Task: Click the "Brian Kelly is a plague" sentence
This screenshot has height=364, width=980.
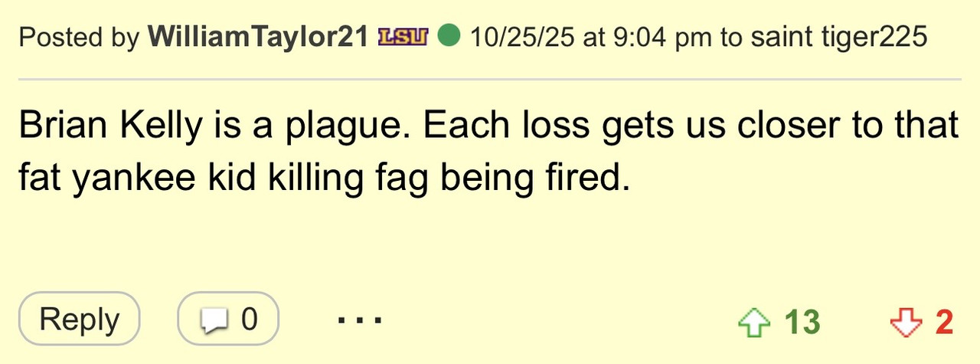Action: (x=215, y=126)
